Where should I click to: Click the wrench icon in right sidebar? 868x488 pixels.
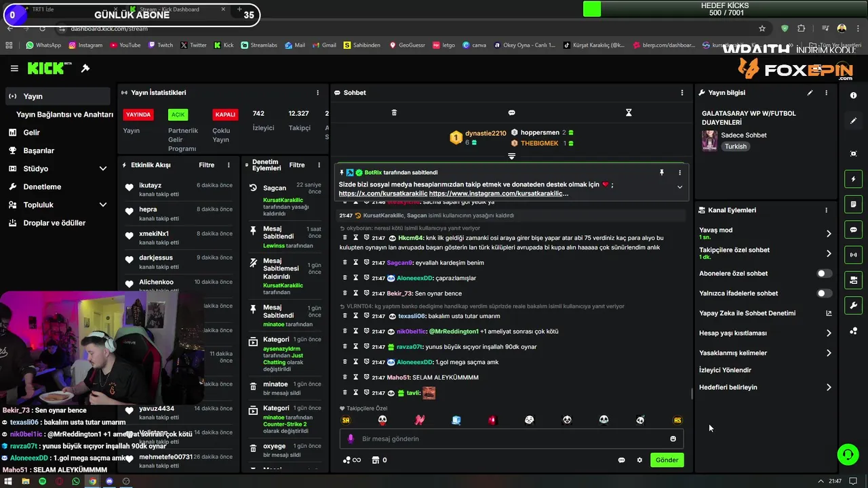853,305
